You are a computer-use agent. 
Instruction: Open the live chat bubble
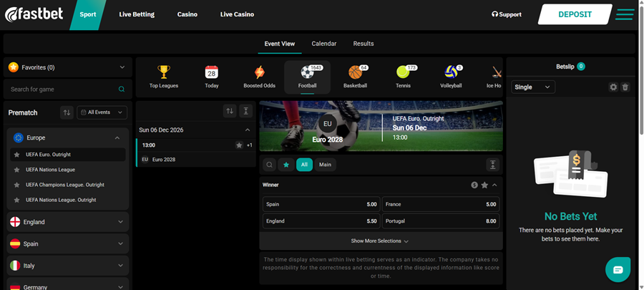point(618,269)
